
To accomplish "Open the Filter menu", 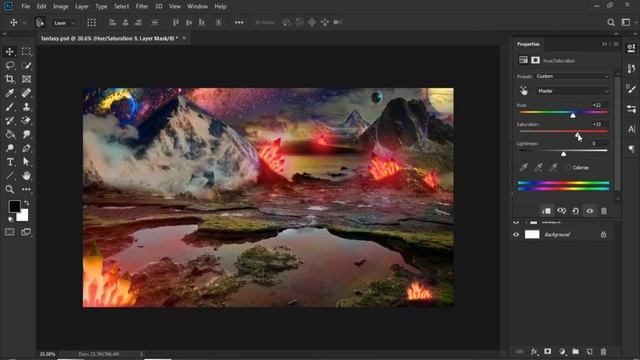I will [x=142, y=7].
